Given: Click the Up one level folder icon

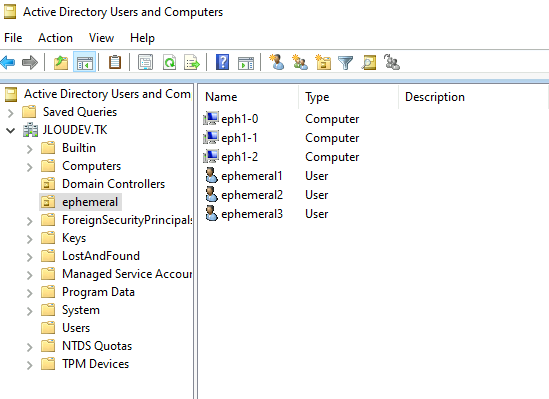Looking at the screenshot, I should click(x=61, y=63).
